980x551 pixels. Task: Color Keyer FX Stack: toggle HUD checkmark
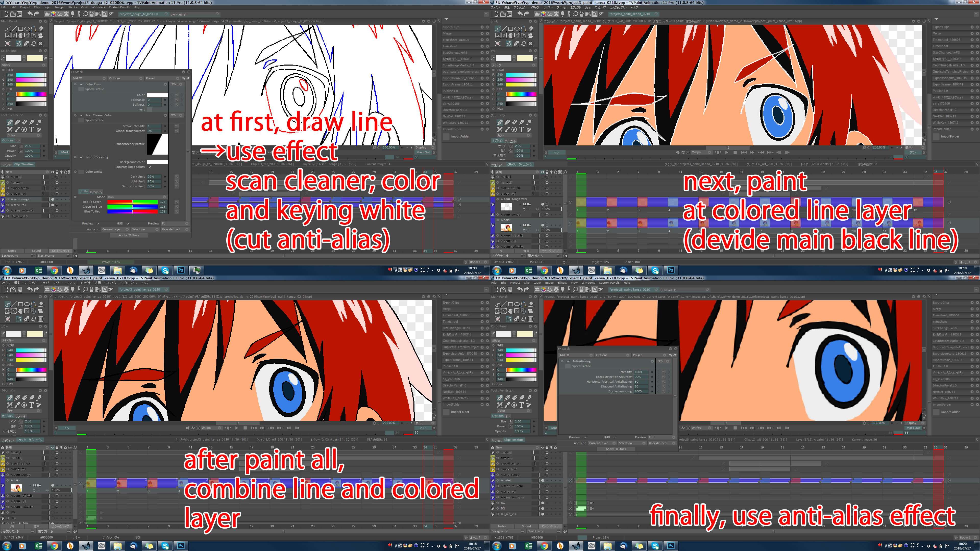pyautogui.click(x=128, y=224)
